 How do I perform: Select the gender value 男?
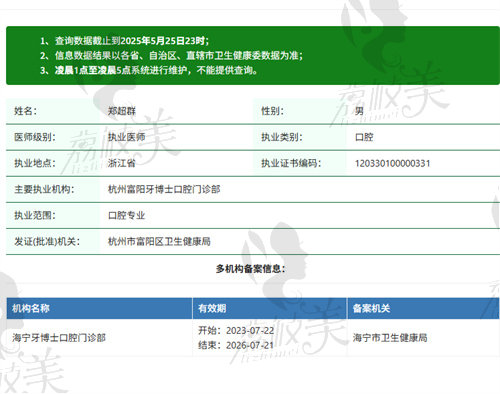click(x=359, y=111)
